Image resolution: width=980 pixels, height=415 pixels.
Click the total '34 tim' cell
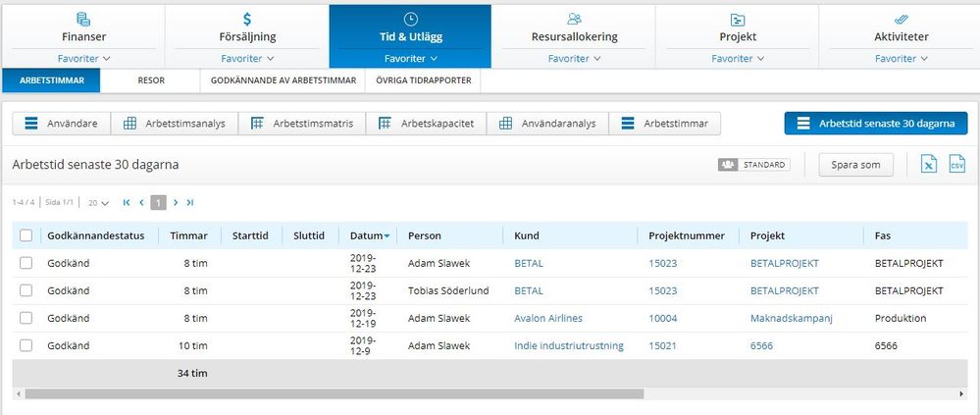[192, 373]
